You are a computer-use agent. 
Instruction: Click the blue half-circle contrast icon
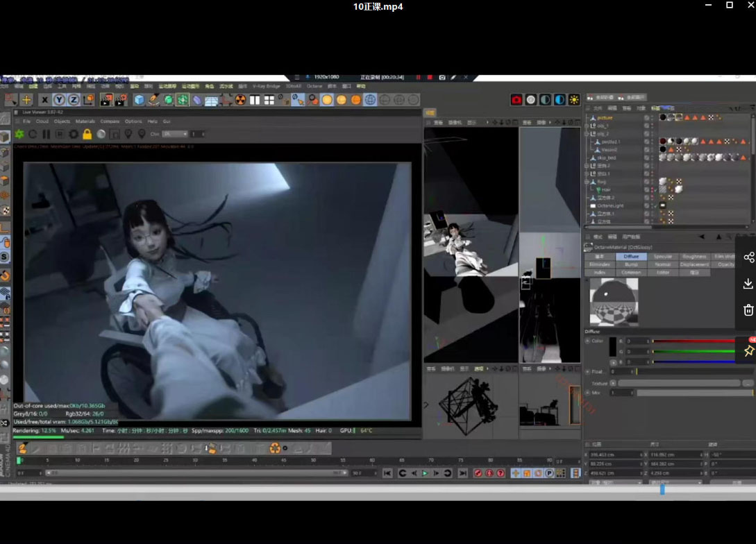[560, 100]
